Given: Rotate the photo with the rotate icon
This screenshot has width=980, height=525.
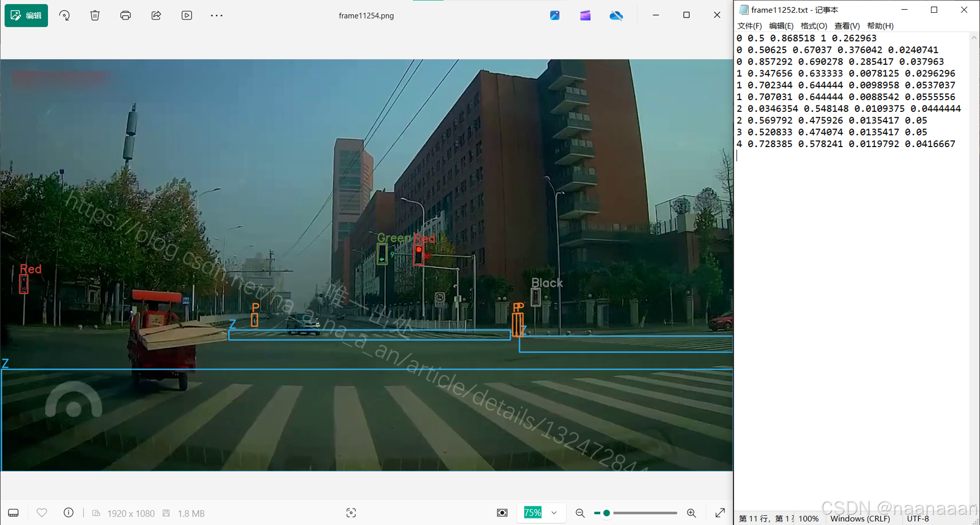Looking at the screenshot, I should [64, 16].
